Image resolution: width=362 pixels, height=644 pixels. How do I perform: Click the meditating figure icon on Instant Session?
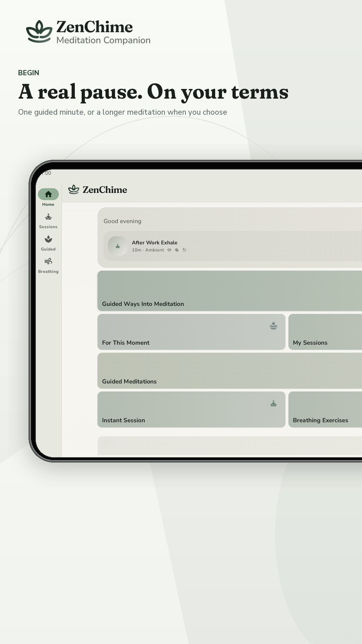point(274,403)
